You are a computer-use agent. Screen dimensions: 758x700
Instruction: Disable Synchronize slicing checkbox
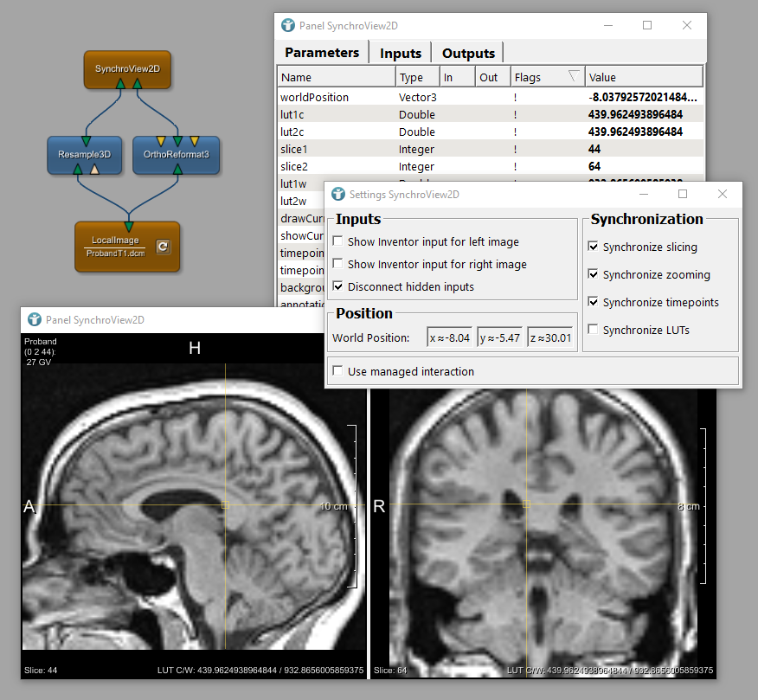(x=593, y=247)
